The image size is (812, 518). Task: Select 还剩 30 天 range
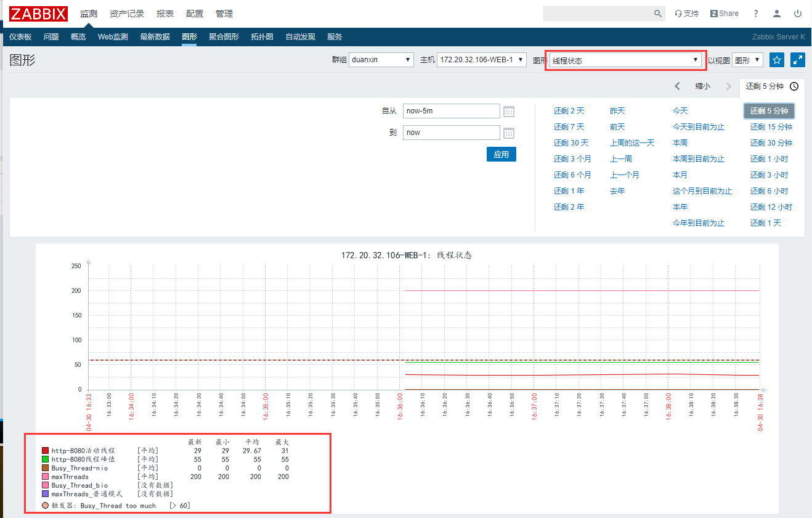pyautogui.click(x=570, y=143)
